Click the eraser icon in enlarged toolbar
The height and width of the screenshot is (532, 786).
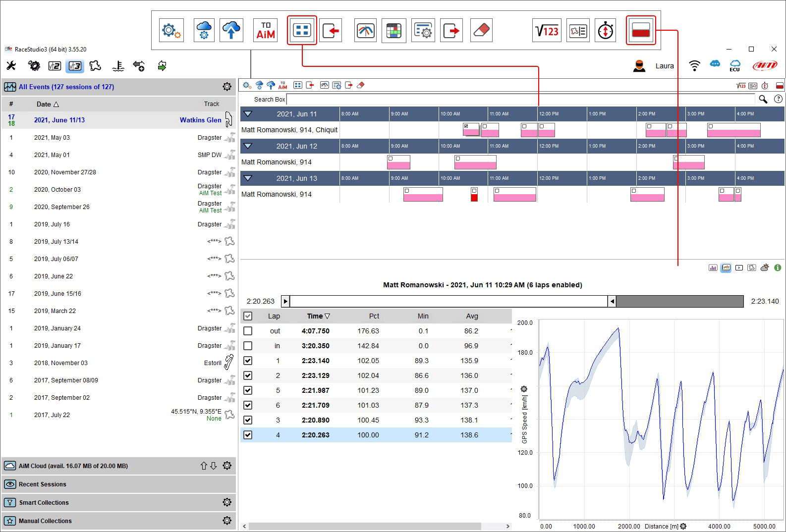tap(481, 31)
